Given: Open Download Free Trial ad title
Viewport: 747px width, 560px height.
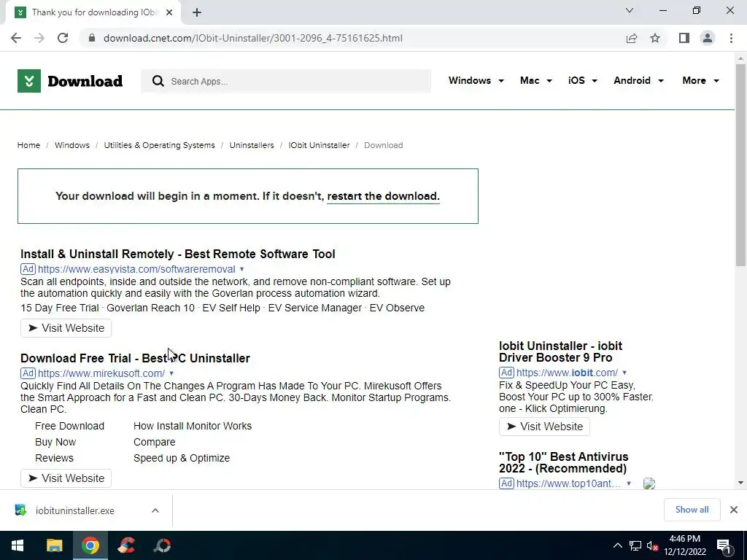Looking at the screenshot, I should 135,358.
